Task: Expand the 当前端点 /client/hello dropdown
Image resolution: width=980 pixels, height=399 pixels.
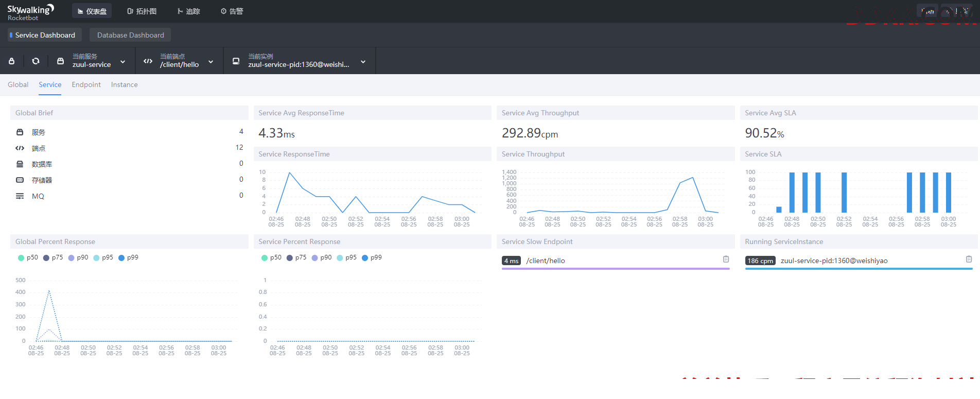Action: click(211, 62)
